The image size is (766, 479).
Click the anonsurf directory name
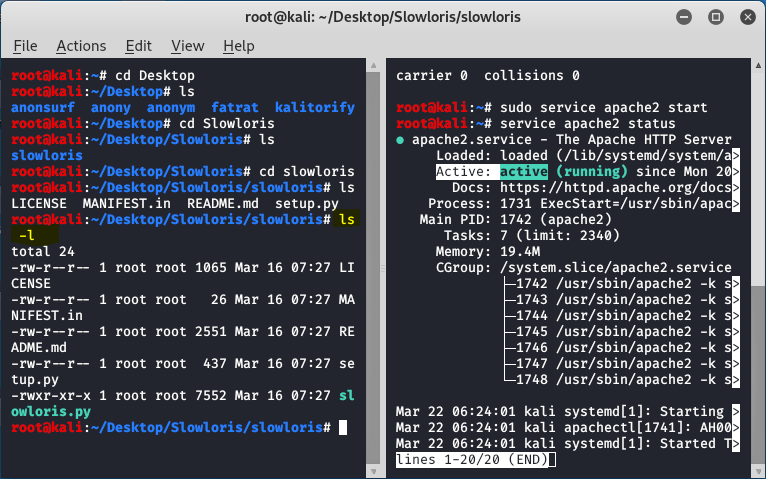(44, 107)
